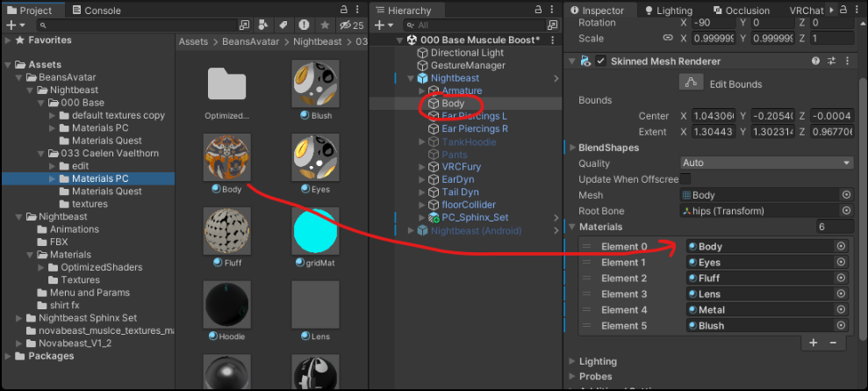This screenshot has width=868, height=391.
Task: Select Body object in Hierarchy
Action: 453,104
